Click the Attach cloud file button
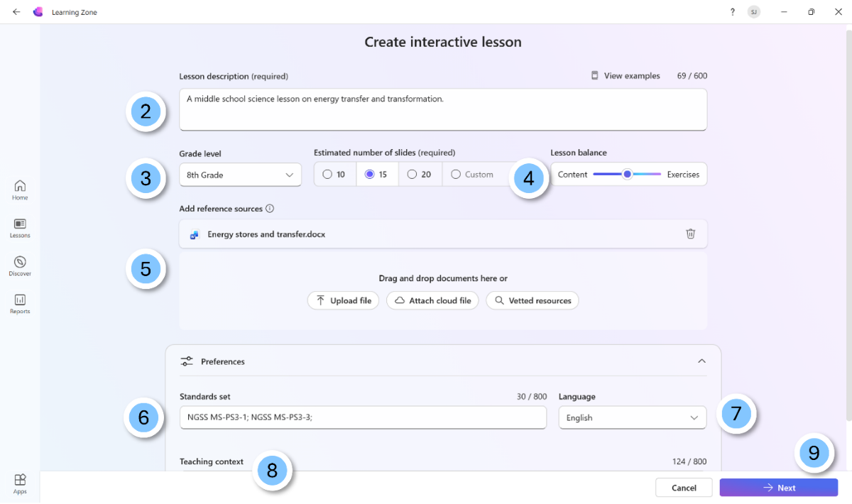852x504 pixels. click(x=432, y=301)
